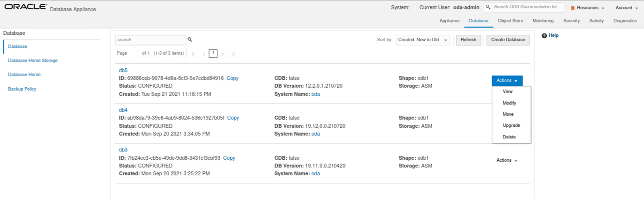The image size is (644, 199).
Task: Choose Upgrade from the Actions menu
Action: pyautogui.click(x=511, y=125)
